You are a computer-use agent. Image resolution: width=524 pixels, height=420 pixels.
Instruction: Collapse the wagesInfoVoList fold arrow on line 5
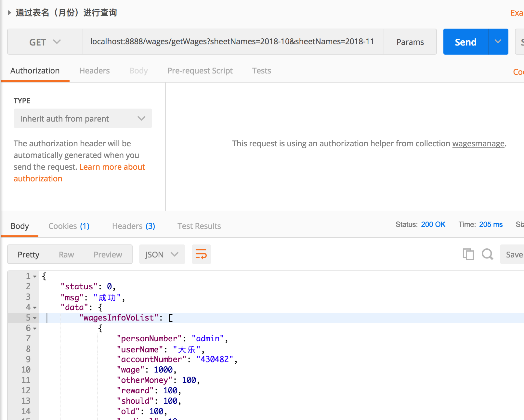pos(35,318)
